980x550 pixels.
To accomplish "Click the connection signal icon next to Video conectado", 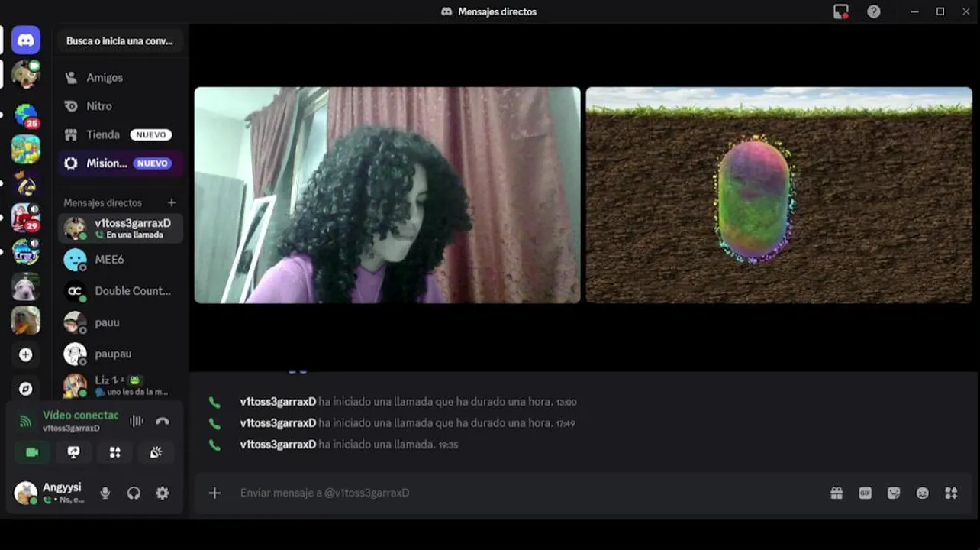I will (25, 421).
